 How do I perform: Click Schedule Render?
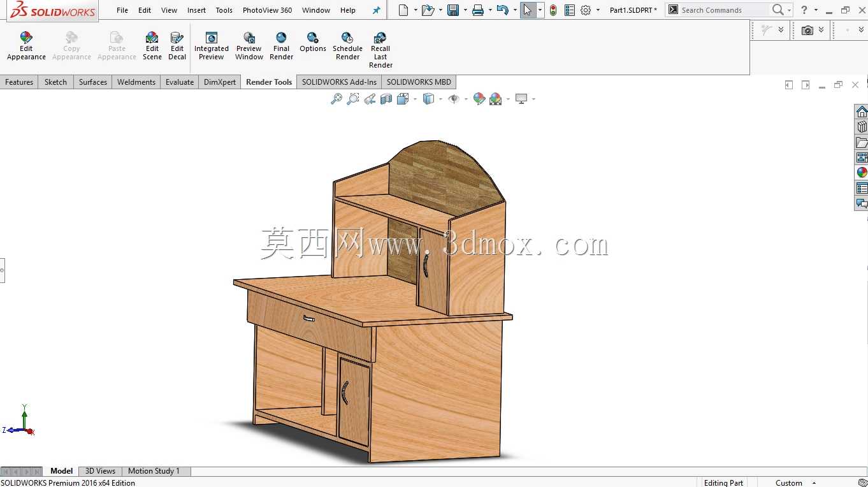point(347,46)
